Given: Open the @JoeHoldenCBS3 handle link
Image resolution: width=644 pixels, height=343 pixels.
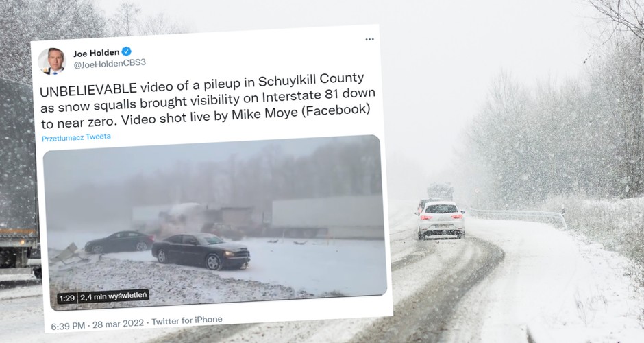Looking at the screenshot, I should [109, 64].
